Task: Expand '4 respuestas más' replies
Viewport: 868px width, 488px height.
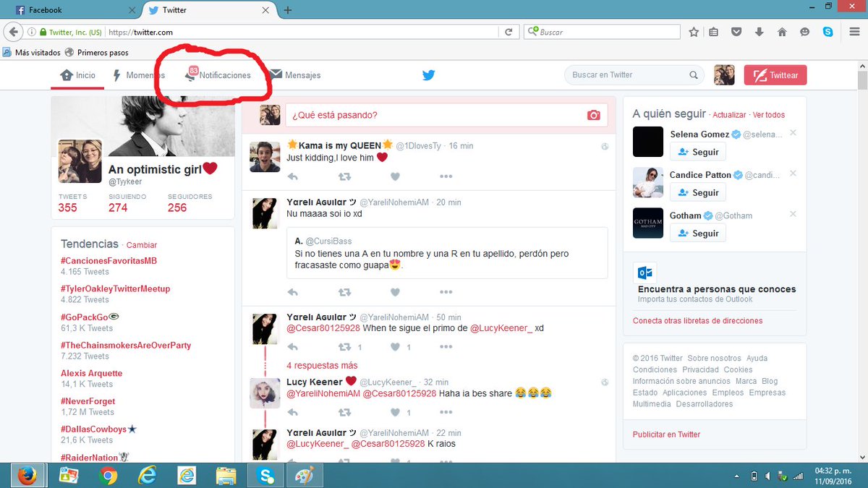Action: (x=322, y=365)
